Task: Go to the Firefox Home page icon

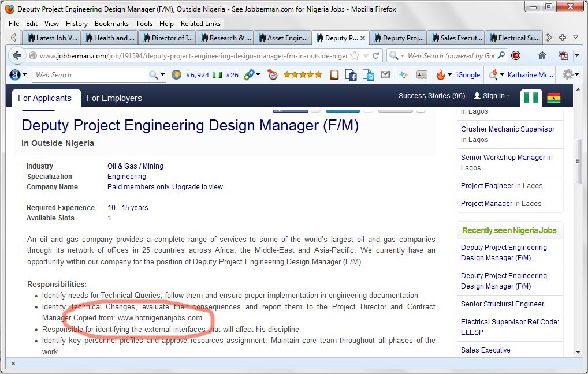Action: tap(542, 56)
